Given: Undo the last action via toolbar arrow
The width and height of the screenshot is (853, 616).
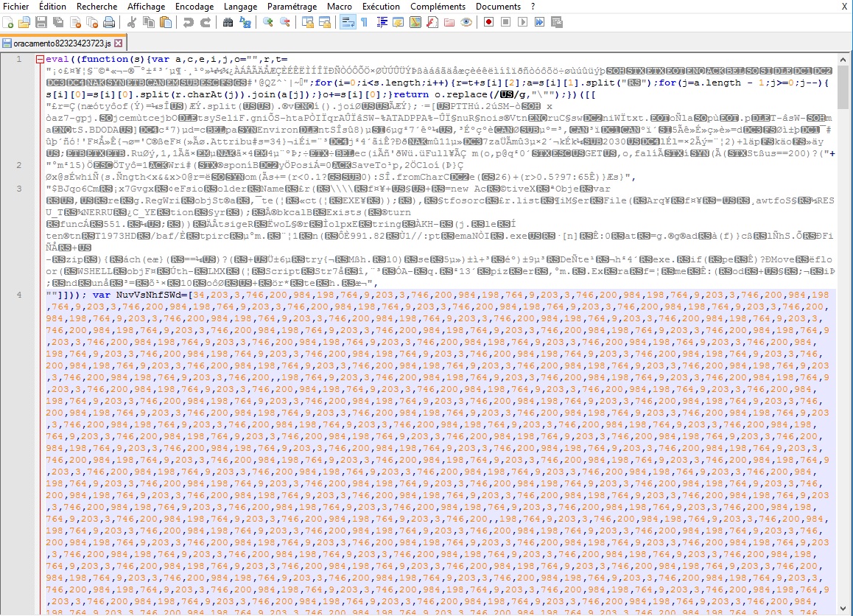Looking at the screenshot, I should 188,22.
